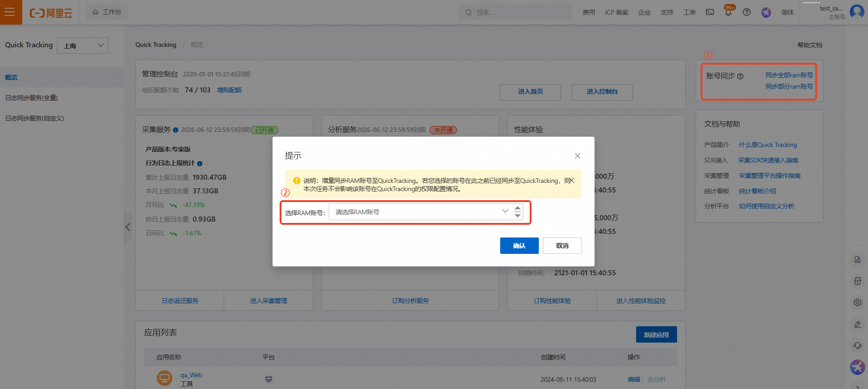Open 采集管理平台操作指南 link
The width and height of the screenshot is (868, 389).
[769, 176]
